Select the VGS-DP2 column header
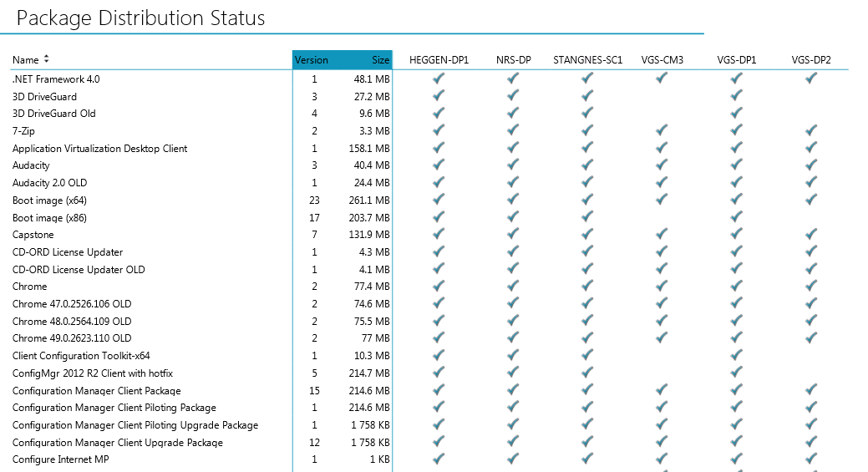The image size is (868, 472). 811,60
